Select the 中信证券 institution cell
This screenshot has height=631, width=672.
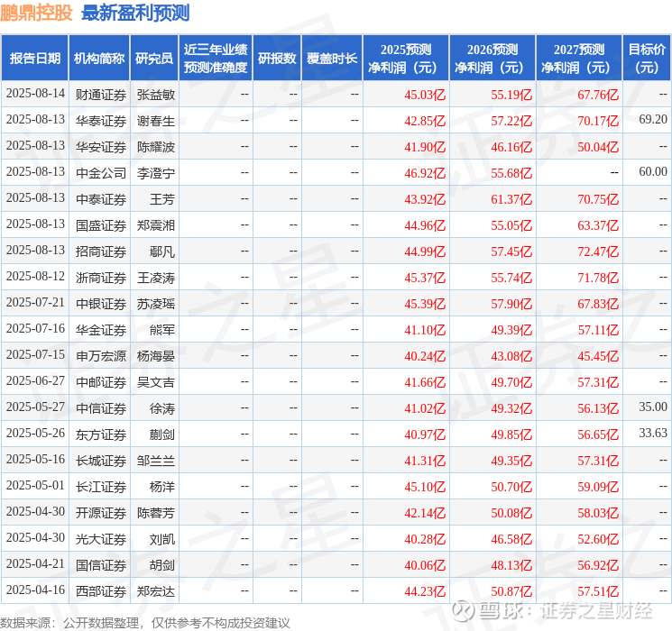click(x=101, y=408)
